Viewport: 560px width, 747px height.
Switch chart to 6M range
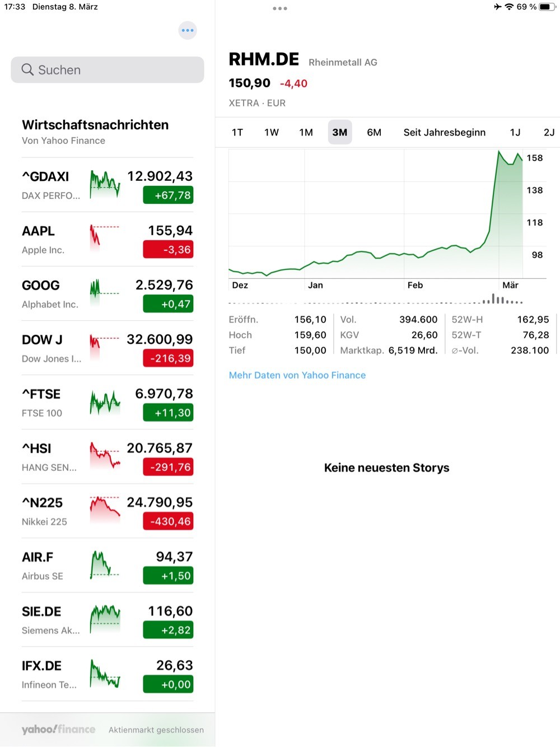point(374,132)
